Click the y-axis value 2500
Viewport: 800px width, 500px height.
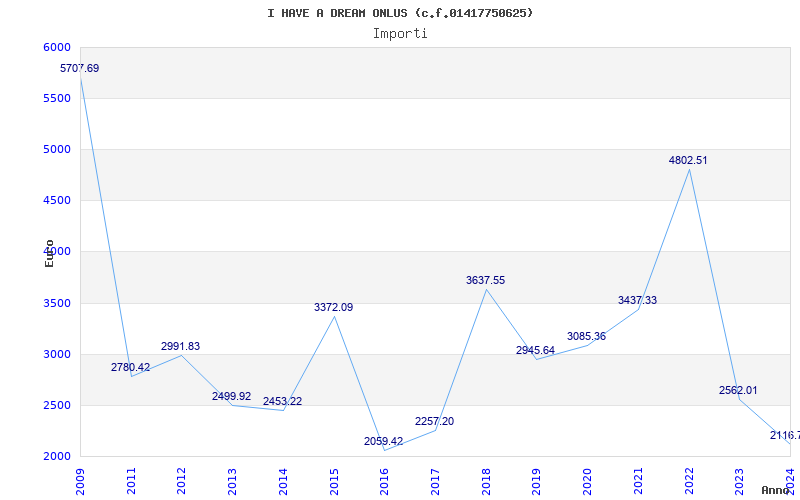point(57,406)
